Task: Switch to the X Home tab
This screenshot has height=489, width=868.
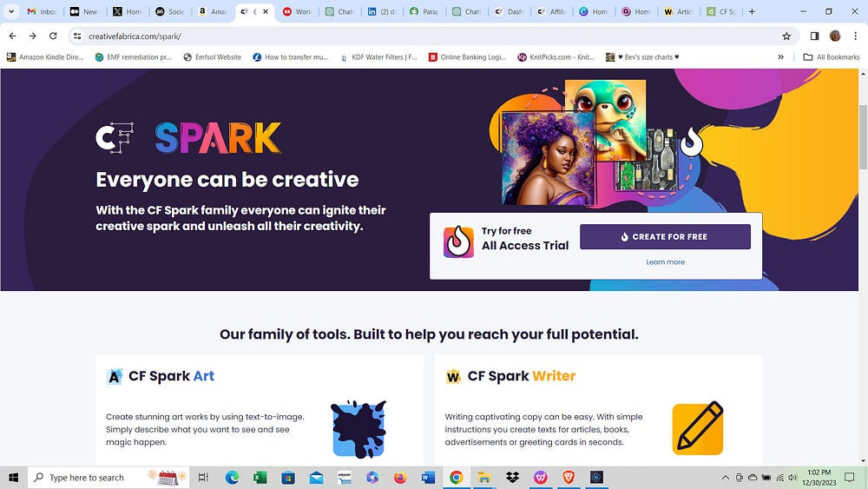Action: 128,11
